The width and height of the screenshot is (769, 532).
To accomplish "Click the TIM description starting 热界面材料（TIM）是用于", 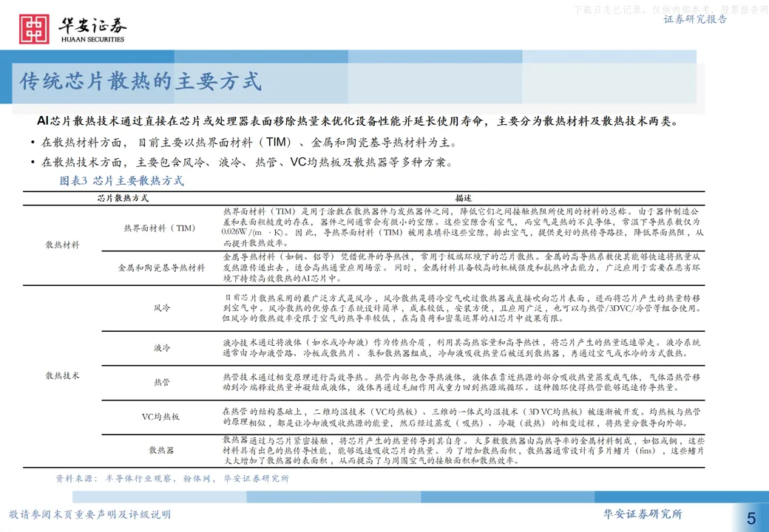I will click(x=462, y=228).
